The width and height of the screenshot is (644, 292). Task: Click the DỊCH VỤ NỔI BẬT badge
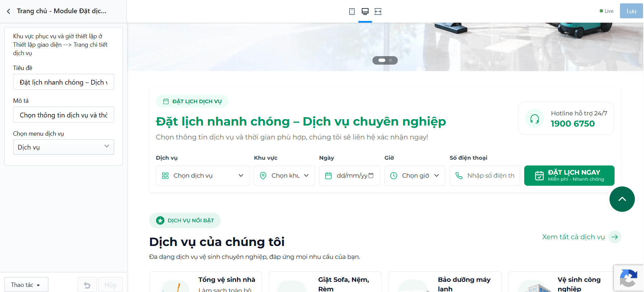point(185,221)
